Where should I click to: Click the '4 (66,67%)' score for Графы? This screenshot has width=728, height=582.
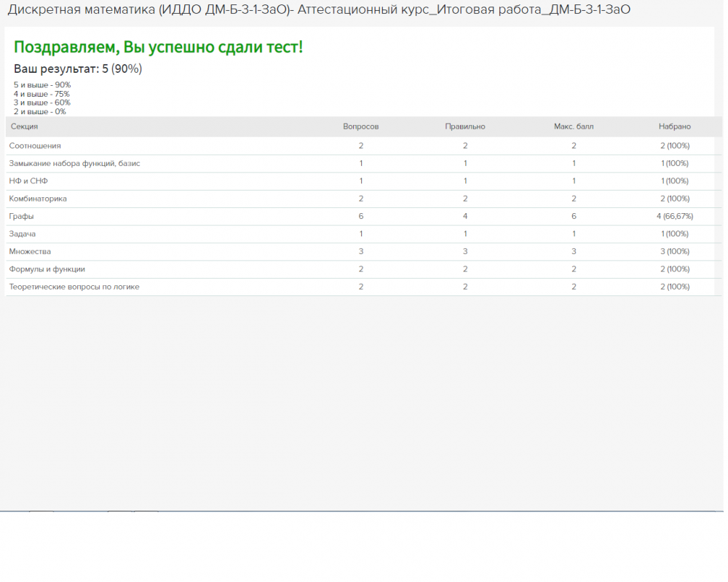675,216
